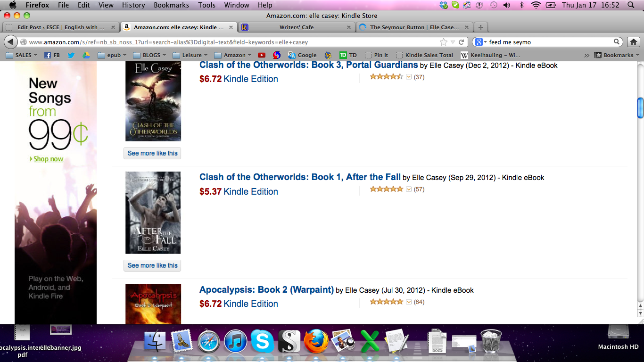Viewport: 644px width, 362px height.
Task: Open the Apocalypsis: Book 2 (Warpaint) link
Action: pyautogui.click(x=266, y=290)
